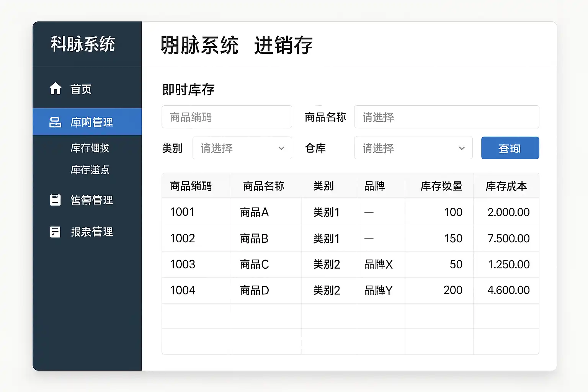Click the icon in the highlighted blue sidebar item
Viewport: 588px width, 392px height.
(x=56, y=122)
